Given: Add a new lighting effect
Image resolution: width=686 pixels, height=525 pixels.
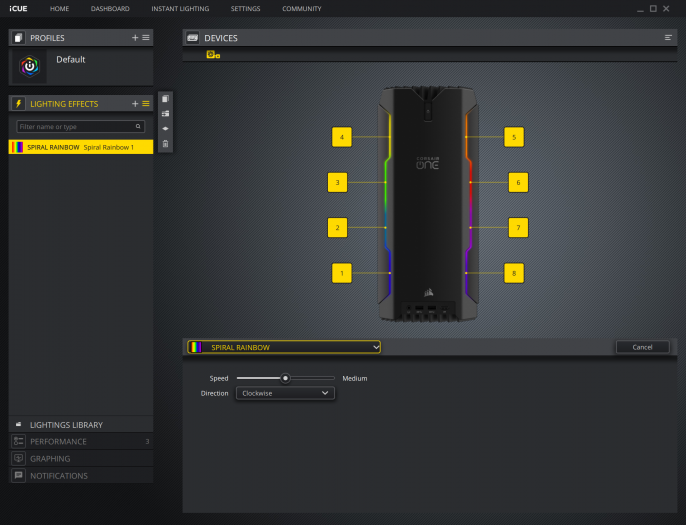Looking at the screenshot, I should (x=135, y=104).
